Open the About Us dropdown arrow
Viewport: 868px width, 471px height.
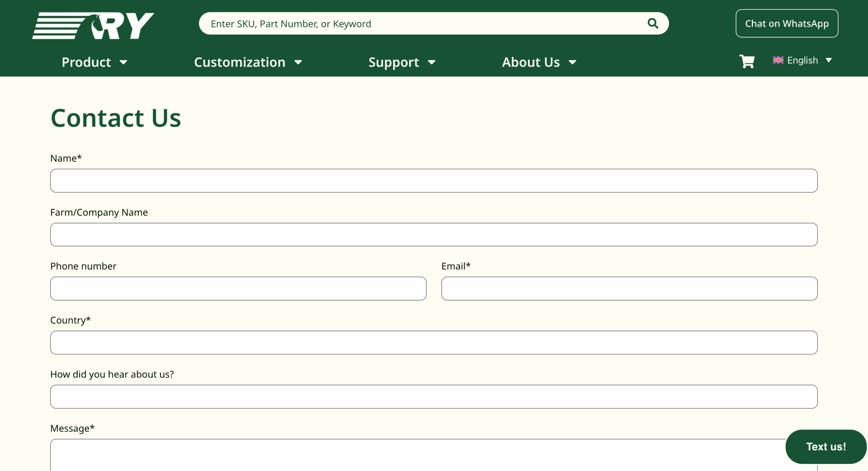[x=572, y=62]
